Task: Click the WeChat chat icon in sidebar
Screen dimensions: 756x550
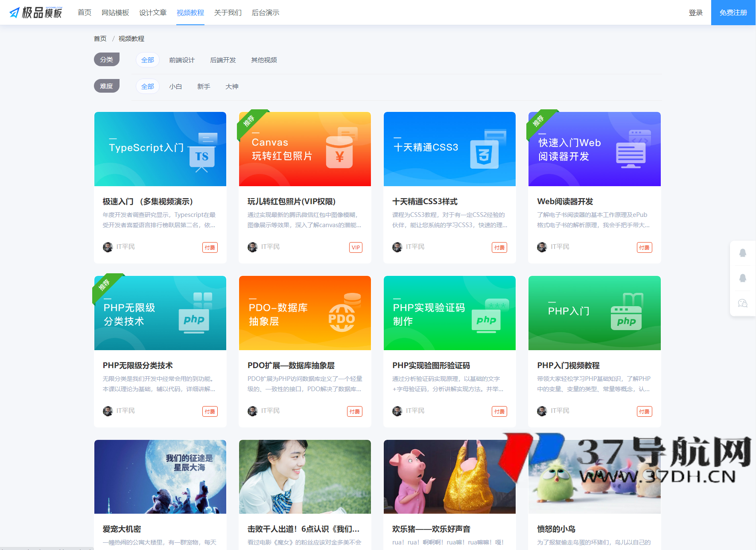Action: point(743,303)
